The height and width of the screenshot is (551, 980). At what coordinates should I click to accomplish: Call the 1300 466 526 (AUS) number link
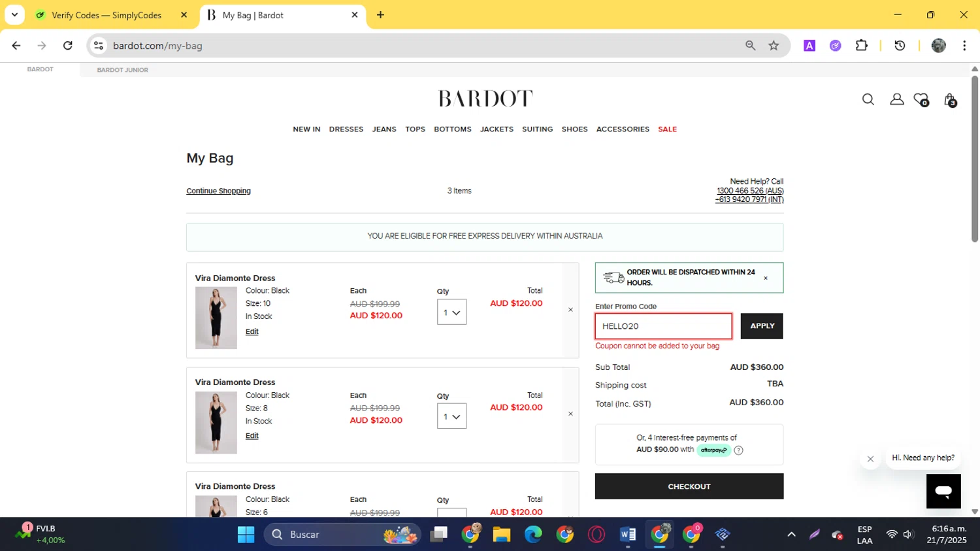(x=750, y=191)
